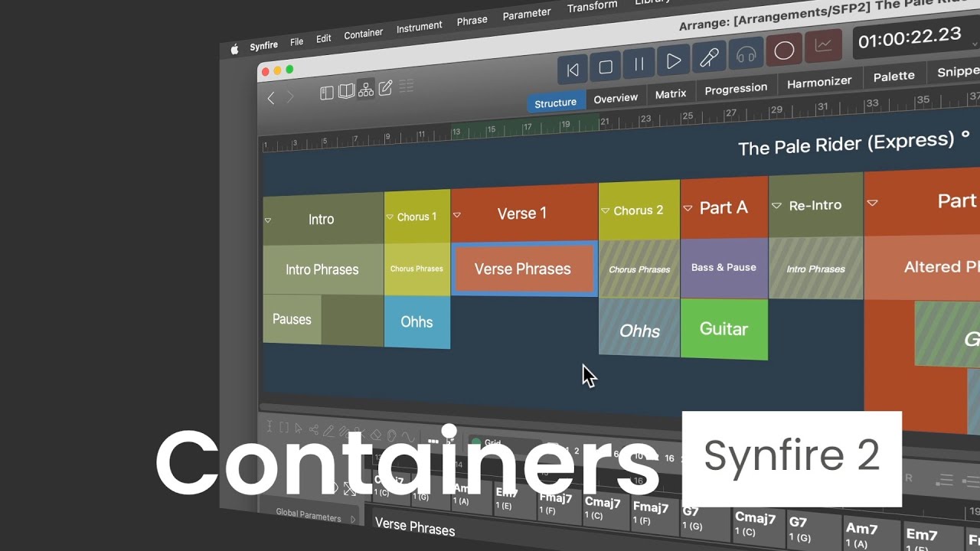
Task: Click the hierarchy structure tree icon
Action: [x=366, y=90]
